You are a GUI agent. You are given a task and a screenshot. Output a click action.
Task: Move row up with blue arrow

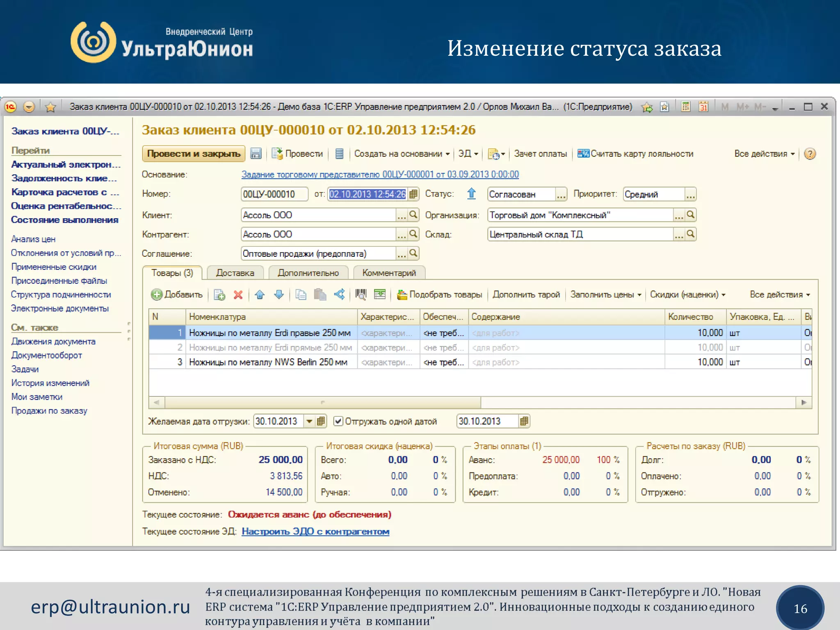(x=260, y=294)
